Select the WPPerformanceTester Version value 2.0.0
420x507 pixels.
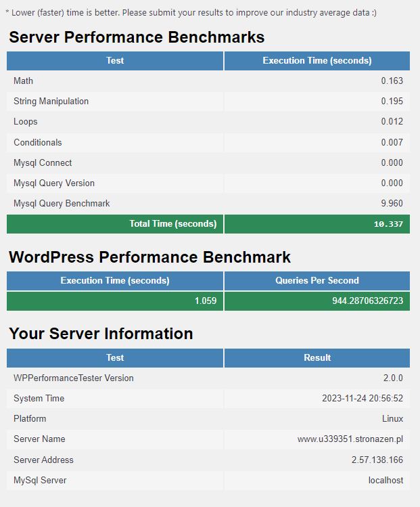point(393,378)
